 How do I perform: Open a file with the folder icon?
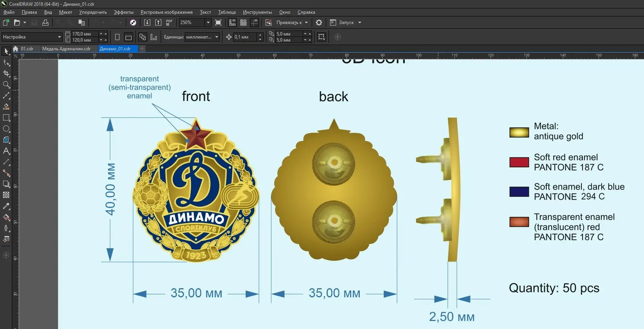(x=17, y=22)
